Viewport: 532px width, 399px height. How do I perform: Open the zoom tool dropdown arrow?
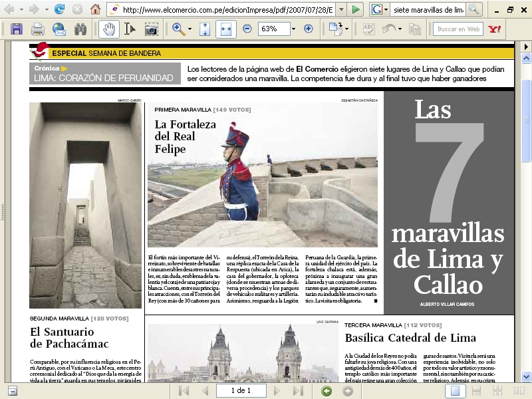(x=190, y=29)
